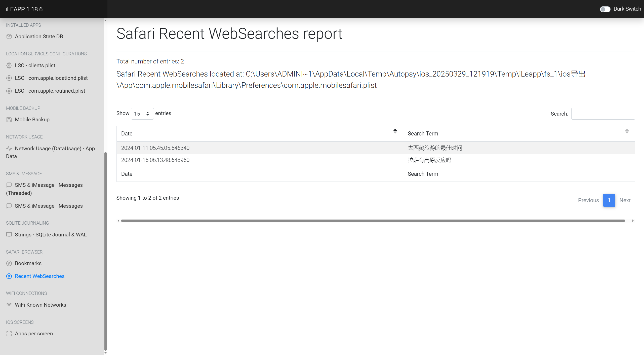The height and width of the screenshot is (355, 644).
Task: Click the gear icon beside LSC - clients.plist
Action: [9, 65]
